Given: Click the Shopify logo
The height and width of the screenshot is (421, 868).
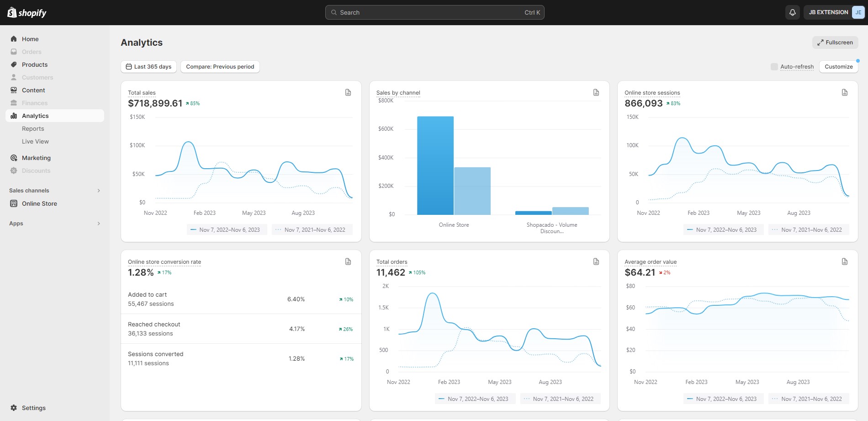Looking at the screenshot, I should tap(27, 13).
